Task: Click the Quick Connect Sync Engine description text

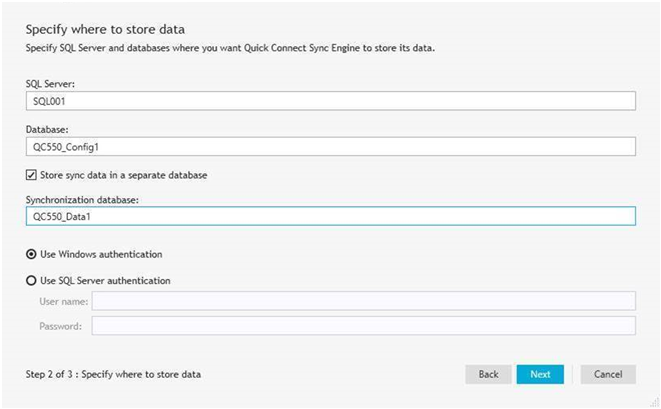Action: 230,48
